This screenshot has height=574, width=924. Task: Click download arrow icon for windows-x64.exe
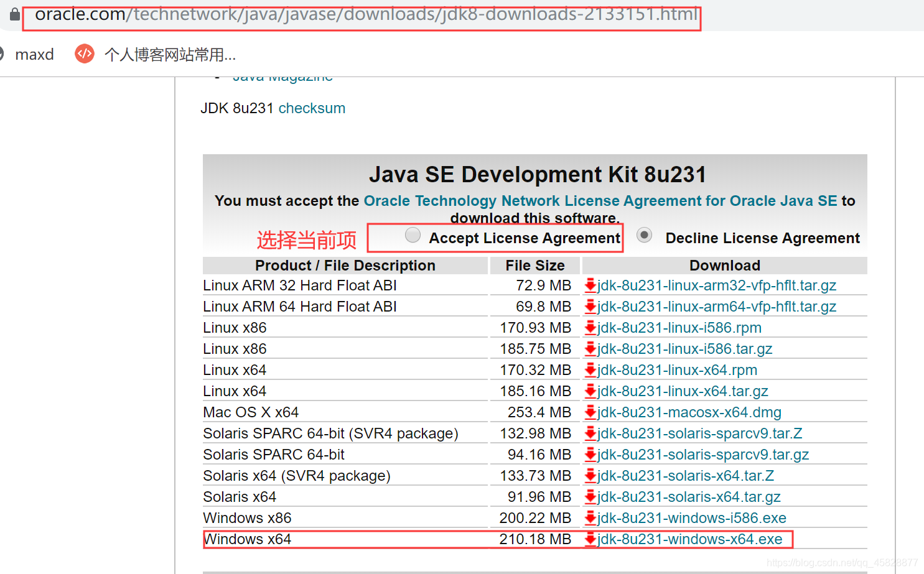coord(590,539)
